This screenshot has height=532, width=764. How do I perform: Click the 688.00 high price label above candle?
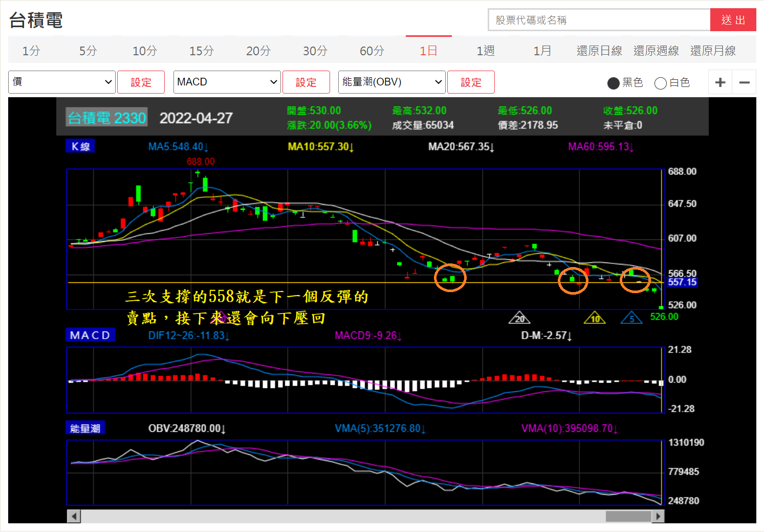tap(201, 161)
